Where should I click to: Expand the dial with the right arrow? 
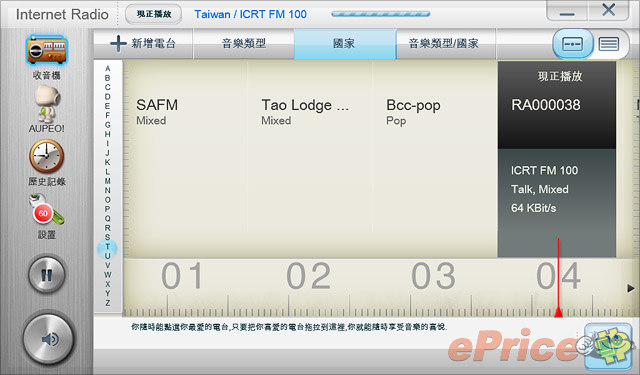[631, 288]
